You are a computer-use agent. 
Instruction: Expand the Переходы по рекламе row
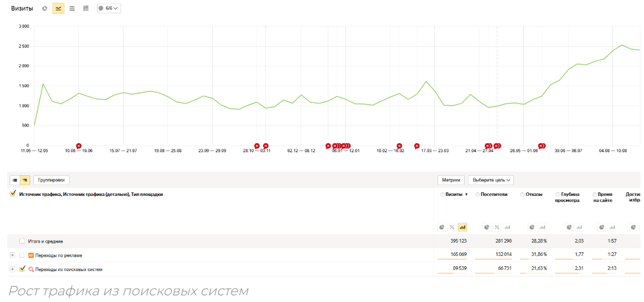pos(12,255)
